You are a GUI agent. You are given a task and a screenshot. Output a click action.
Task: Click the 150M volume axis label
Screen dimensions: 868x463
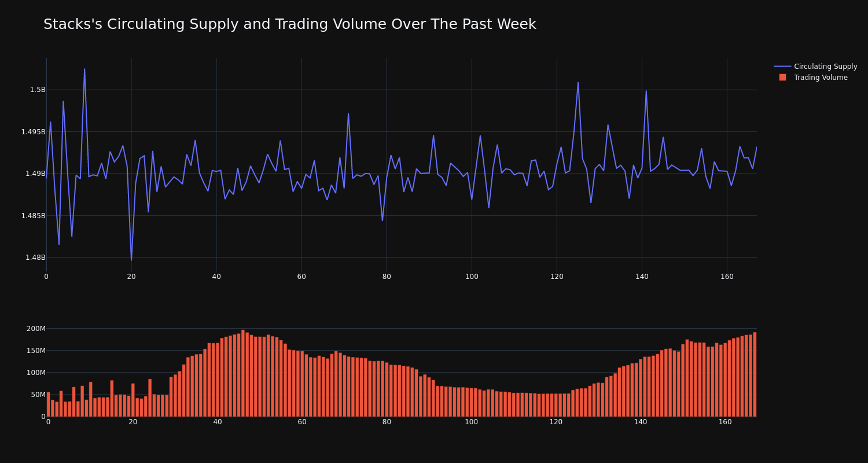coord(36,351)
